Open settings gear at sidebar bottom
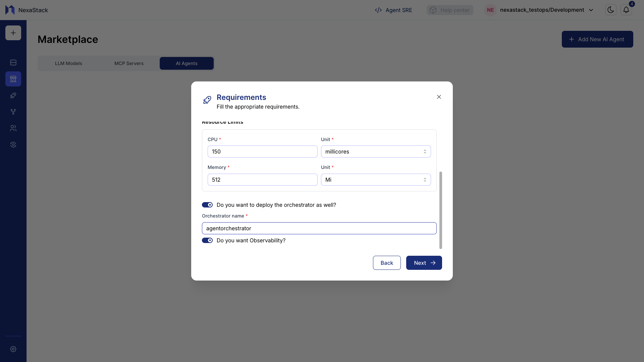 tap(13, 349)
